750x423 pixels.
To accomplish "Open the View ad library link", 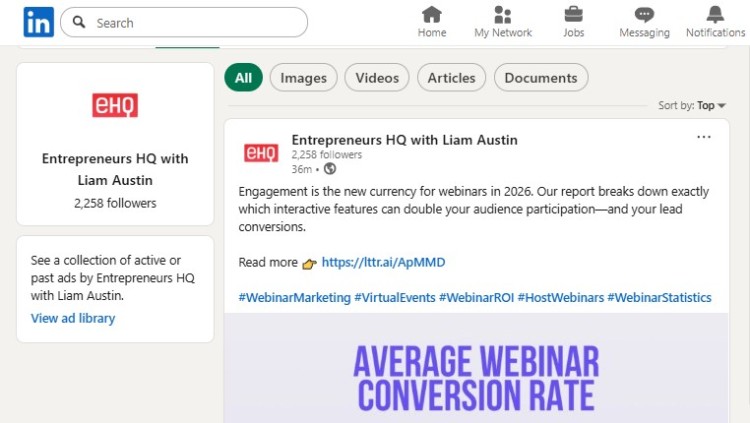I will [73, 318].
